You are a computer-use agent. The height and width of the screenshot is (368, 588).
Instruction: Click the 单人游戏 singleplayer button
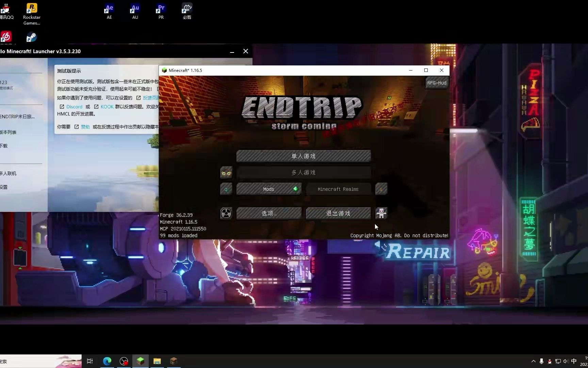click(304, 156)
